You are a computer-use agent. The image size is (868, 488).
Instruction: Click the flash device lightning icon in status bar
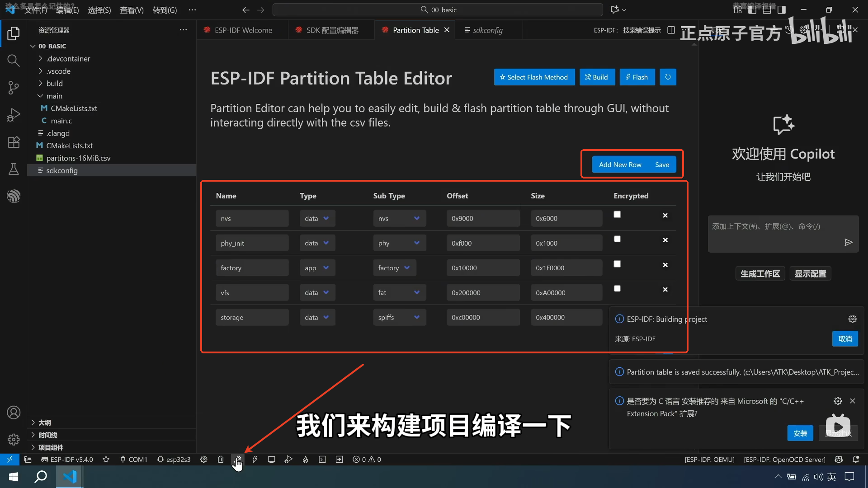pyautogui.click(x=255, y=460)
